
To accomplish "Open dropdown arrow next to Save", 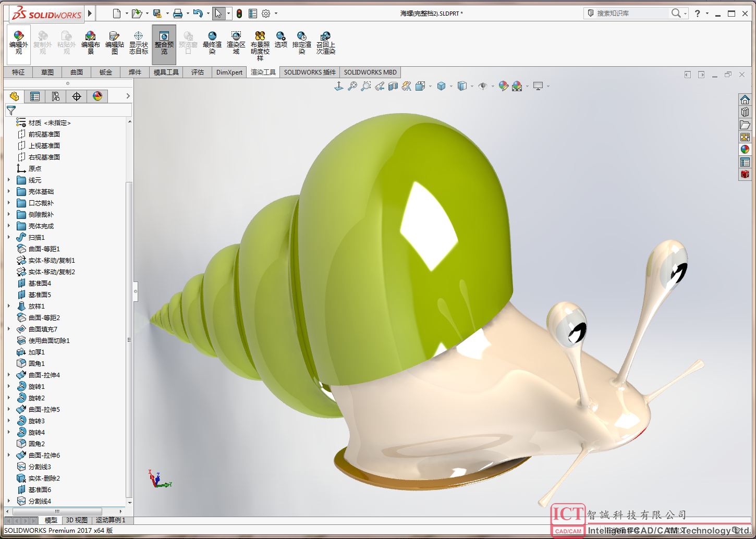I will pos(167,14).
